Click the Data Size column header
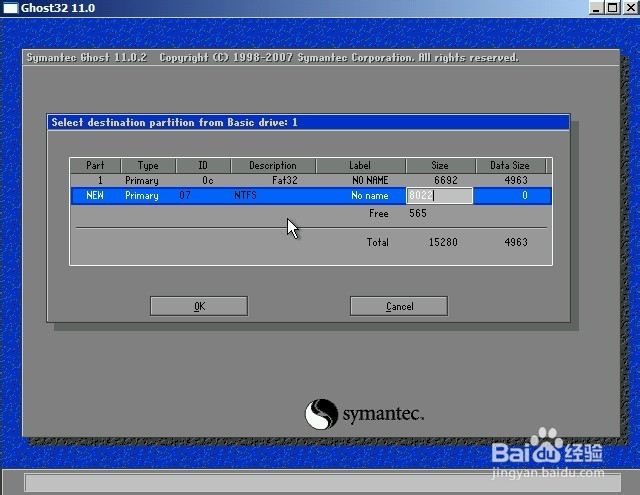This screenshot has width=640, height=495. point(510,166)
